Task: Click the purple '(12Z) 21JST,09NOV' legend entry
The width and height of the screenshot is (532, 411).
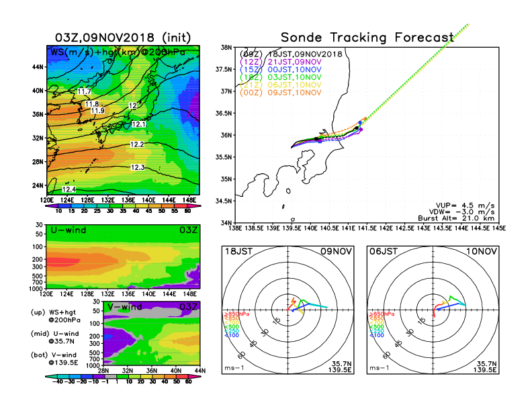Action: coord(280,62)
